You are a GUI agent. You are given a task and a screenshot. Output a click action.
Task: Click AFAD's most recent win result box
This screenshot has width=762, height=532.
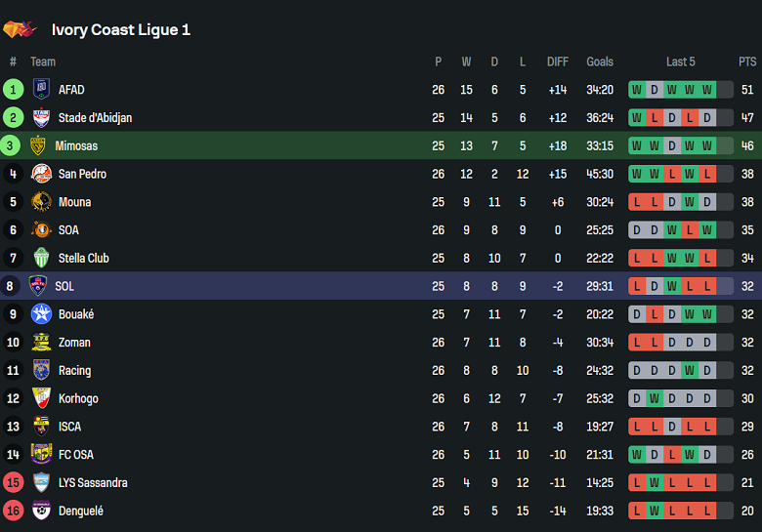click(707, 90)
